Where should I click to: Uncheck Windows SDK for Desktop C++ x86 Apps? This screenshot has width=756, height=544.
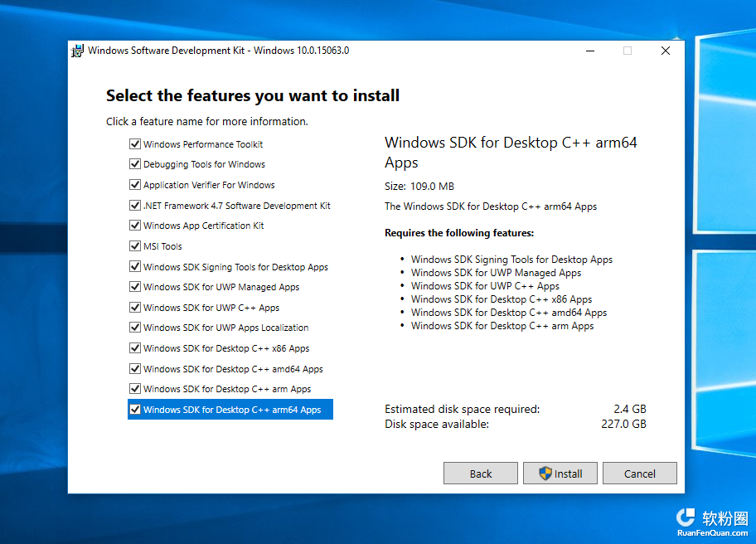[x=135, y=347]
